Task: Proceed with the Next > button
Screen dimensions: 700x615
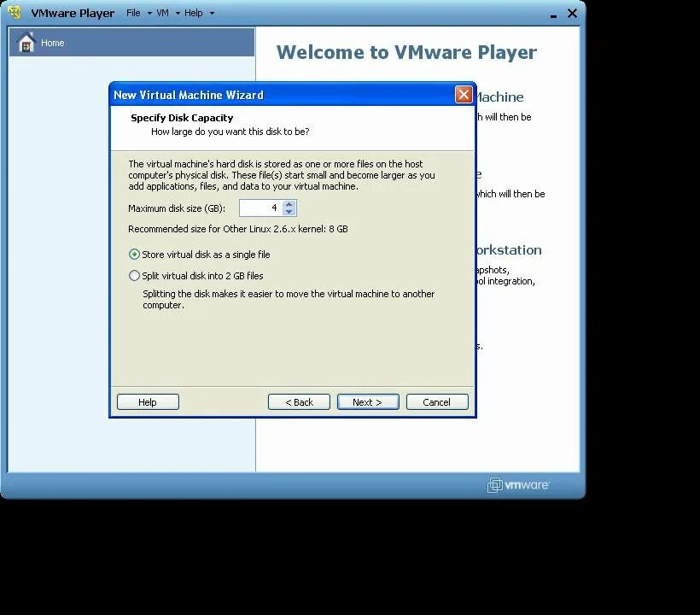Action: 368,402
